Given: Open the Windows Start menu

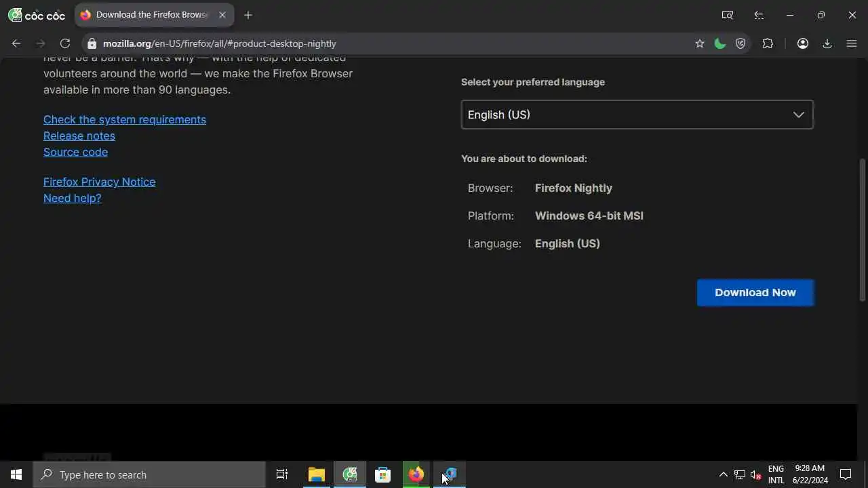Looking at the screenshot, I should coord(16,474).
